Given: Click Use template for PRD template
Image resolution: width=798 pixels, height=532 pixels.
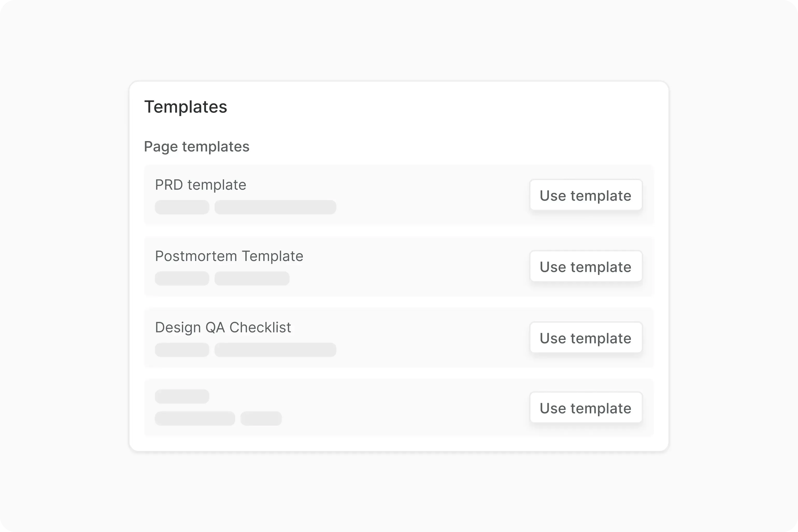Looking at the screenshot, I should [x=586, y=195].
